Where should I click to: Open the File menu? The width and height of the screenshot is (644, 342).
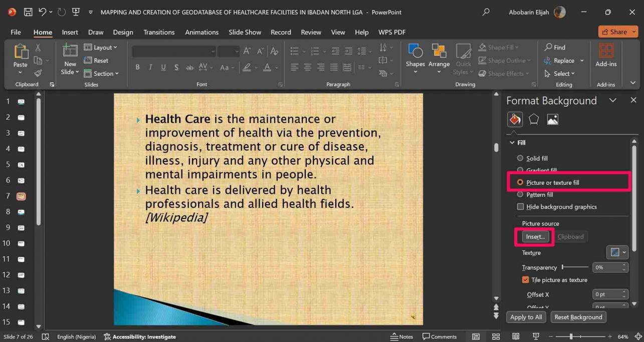pos(16,32)
